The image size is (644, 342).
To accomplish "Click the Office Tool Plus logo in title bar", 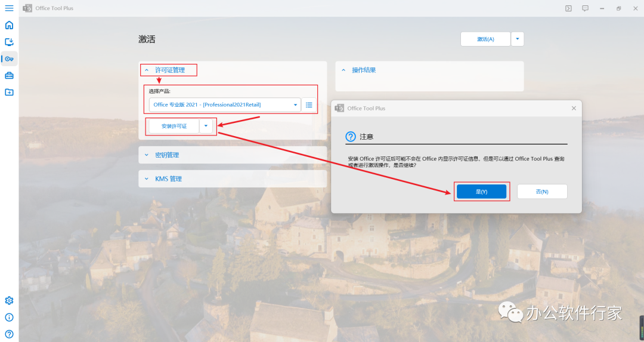I will (x=27, y=8).
